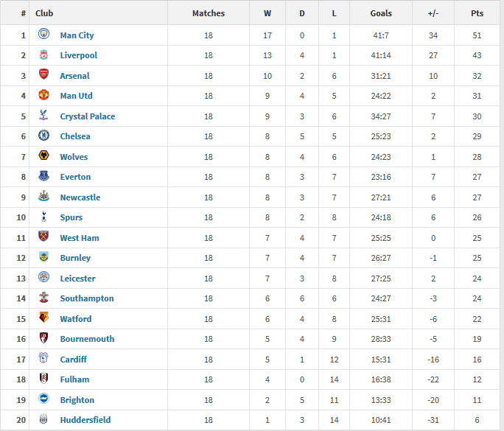Click the Man City club crest icon
Viewport: 504px width, 431px height.
click(43, 35)
